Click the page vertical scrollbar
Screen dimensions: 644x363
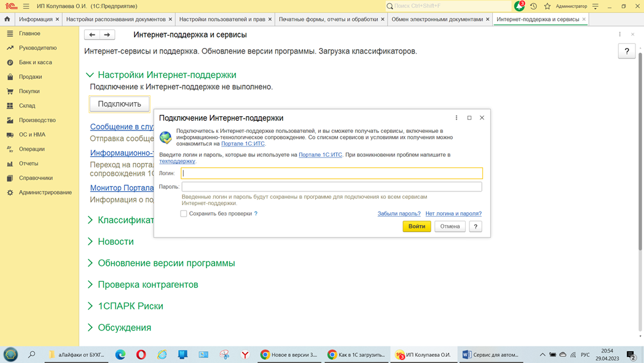[640, 150]
